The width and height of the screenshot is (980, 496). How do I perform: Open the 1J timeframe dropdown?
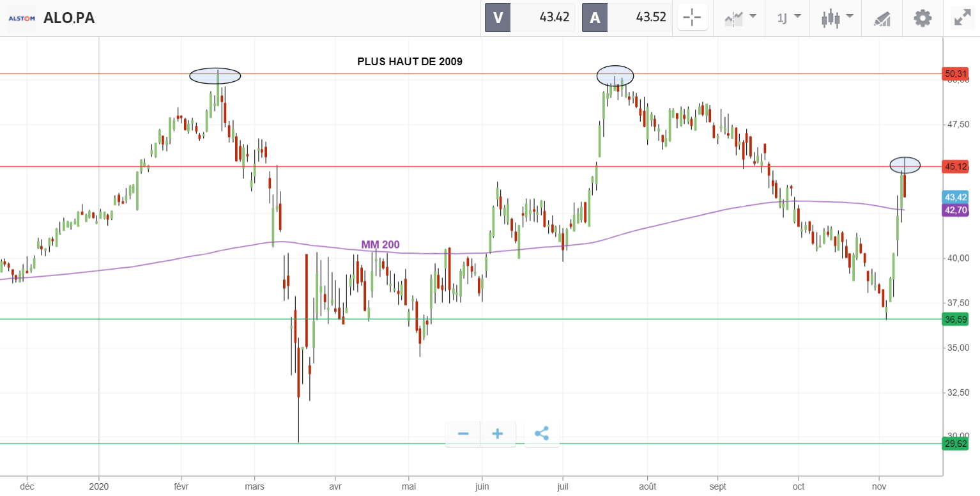point(788,18)
